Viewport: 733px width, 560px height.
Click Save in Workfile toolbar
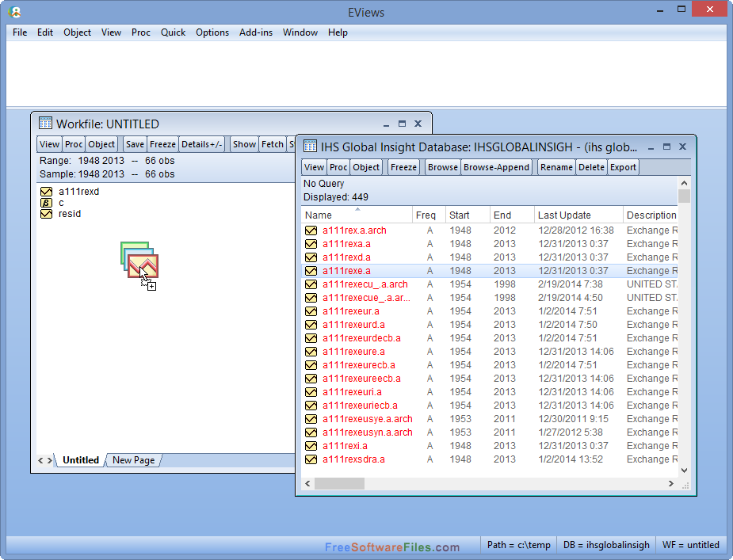135,144
